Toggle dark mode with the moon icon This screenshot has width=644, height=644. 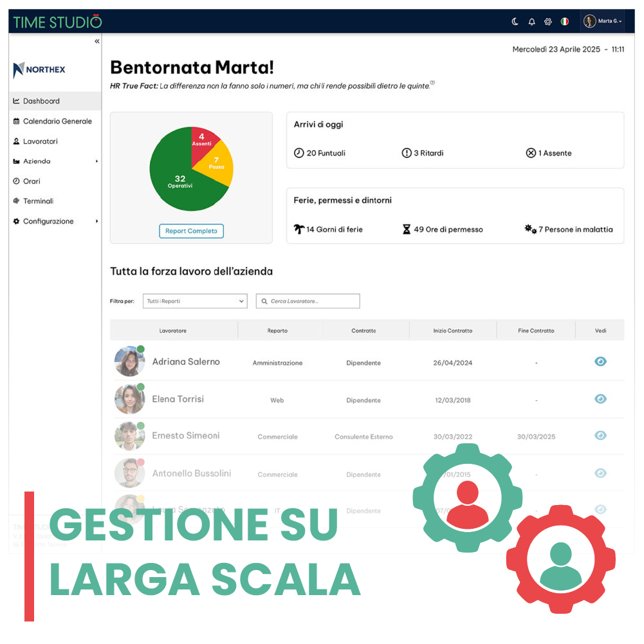[515, 21]
